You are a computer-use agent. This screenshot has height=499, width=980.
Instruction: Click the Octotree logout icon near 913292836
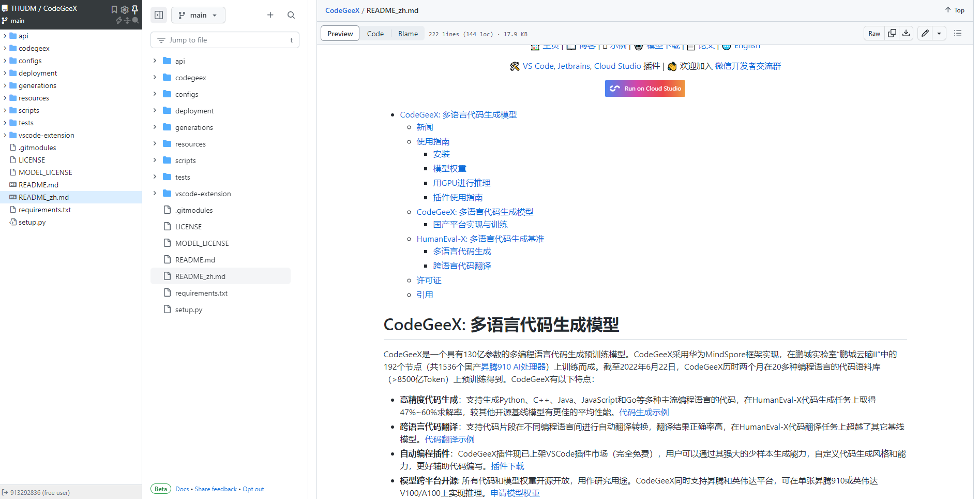click(5, 492)
